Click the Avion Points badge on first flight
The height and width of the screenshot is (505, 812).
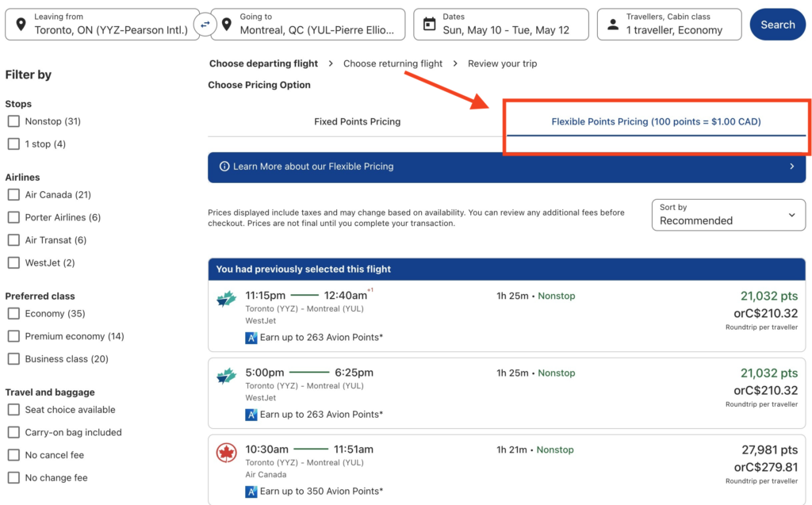click(251, 338)
